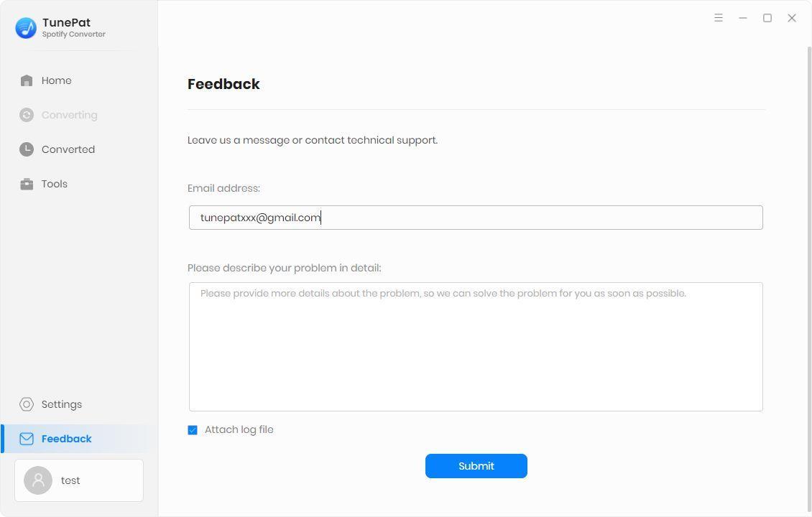Click the TunePat logo icon
This screenshot has height=517, width=812.
[x=26, y=28]
